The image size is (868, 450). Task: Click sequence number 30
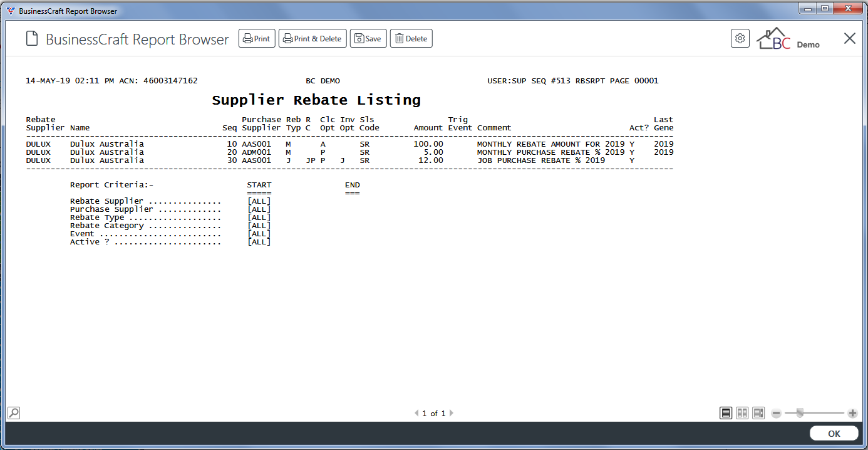232,160
